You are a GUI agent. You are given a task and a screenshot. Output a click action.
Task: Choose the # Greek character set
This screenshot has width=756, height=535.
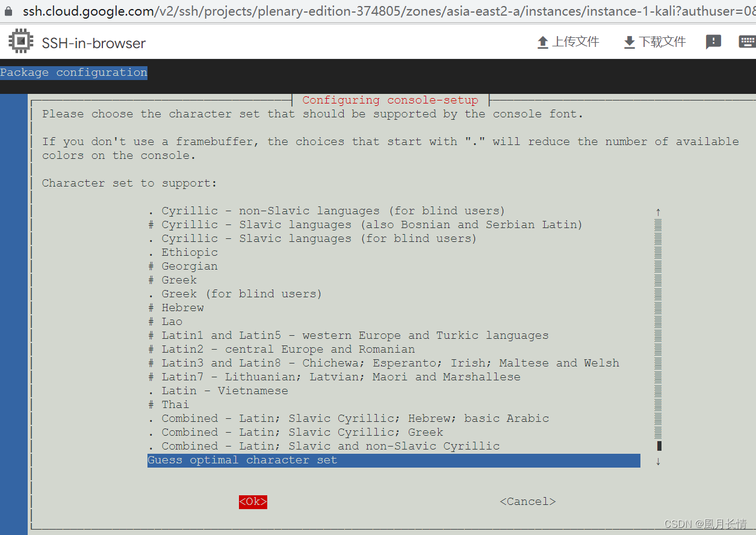pos(172,280)
